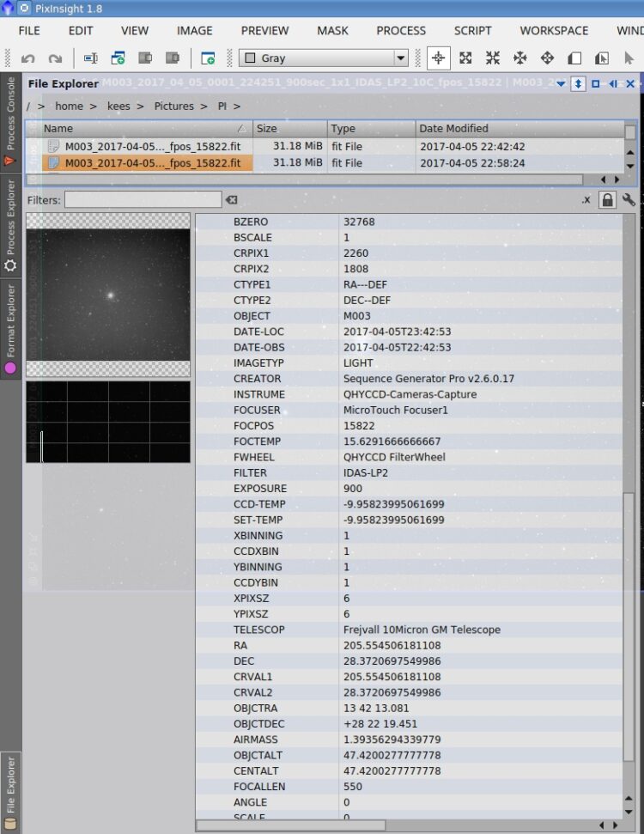Screen dimensions: 644x834
Task: Sort file list by Size column
Action: coord(290,128)
